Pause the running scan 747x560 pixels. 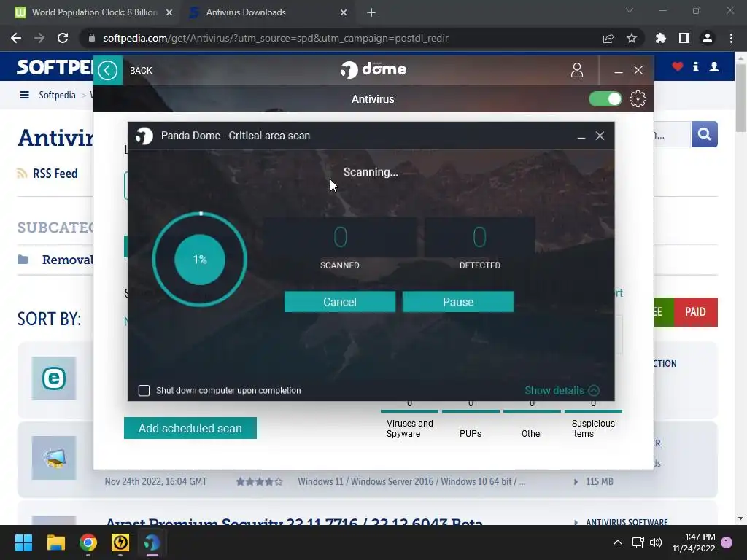click(458, 302)
